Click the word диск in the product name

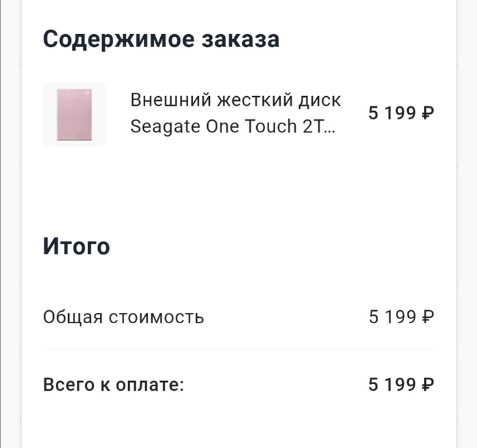tap(320, 100)
